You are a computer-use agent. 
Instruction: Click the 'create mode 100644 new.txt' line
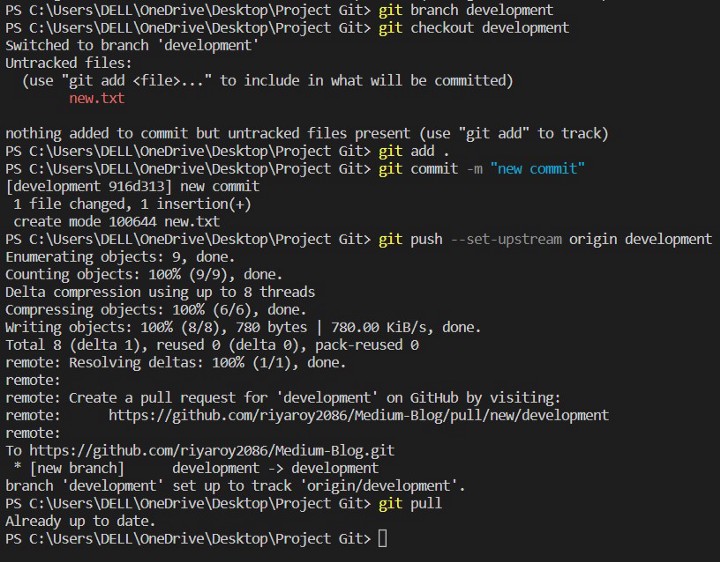click(117, 222)
